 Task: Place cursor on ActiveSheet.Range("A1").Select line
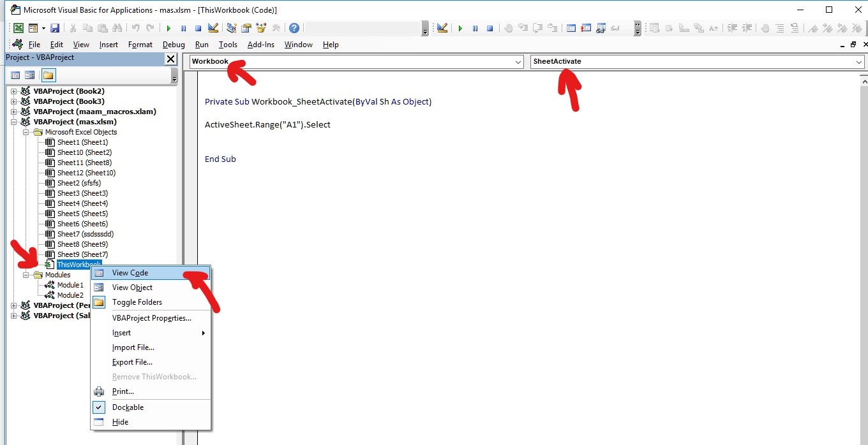(x=267, y=124)
